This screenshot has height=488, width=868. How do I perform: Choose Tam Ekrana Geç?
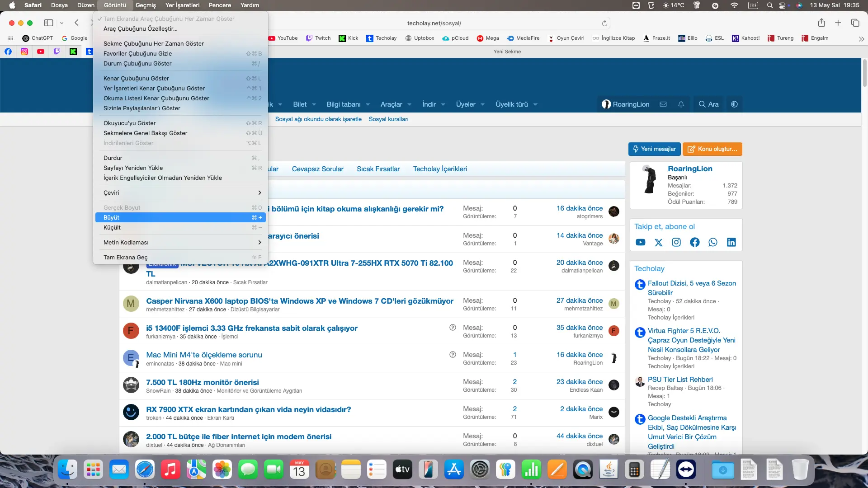180,258
